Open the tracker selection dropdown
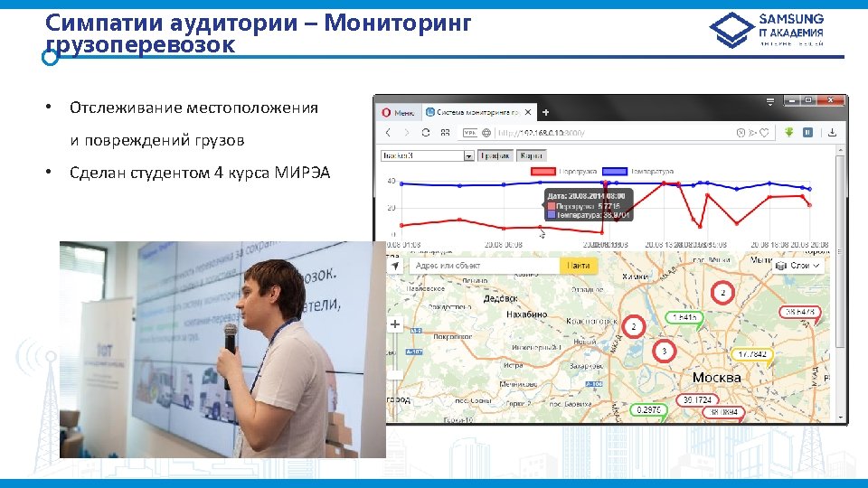Screen dimensions: 868x488 coord(427,156)
